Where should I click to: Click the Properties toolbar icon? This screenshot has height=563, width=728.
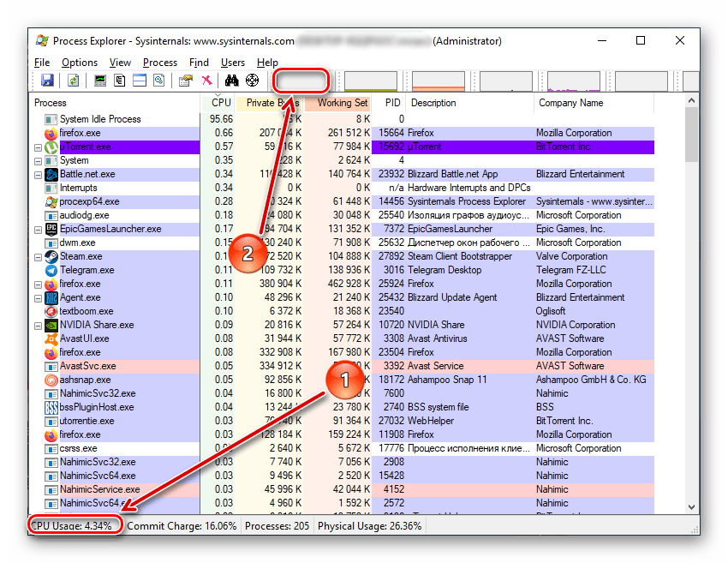(185, 81)
